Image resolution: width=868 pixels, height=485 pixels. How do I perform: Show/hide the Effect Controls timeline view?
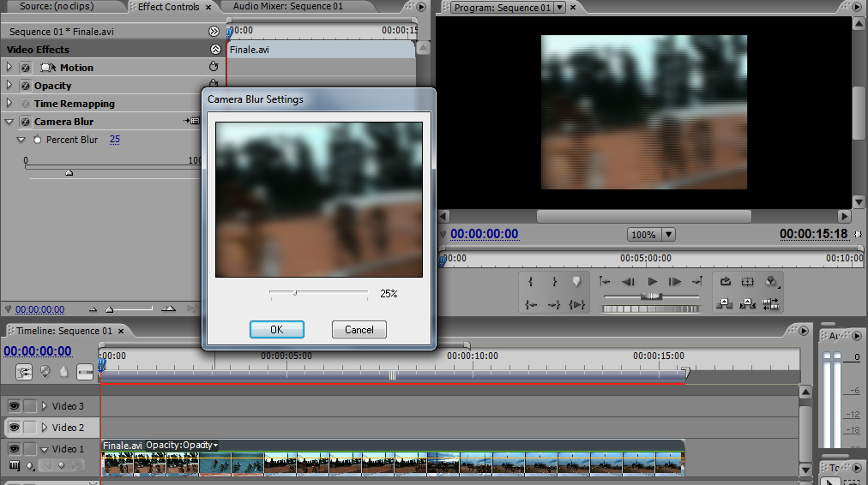214,32
